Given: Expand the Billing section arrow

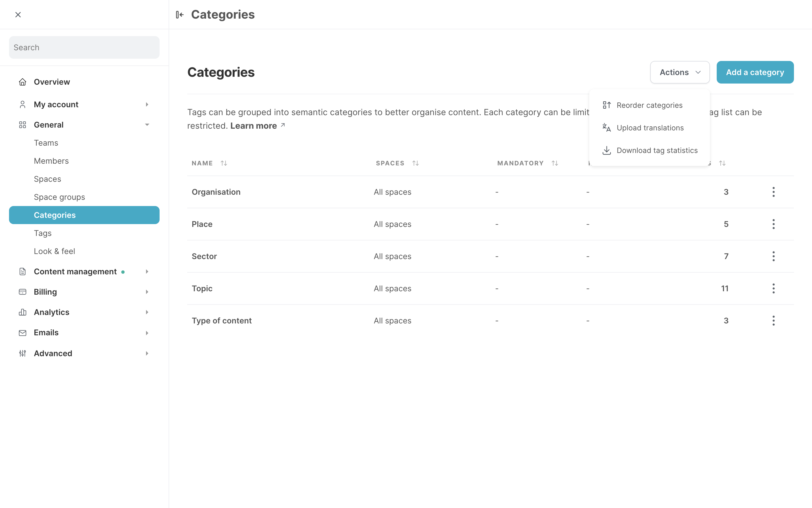Looking at the screenshot, I should click(147, 292).
